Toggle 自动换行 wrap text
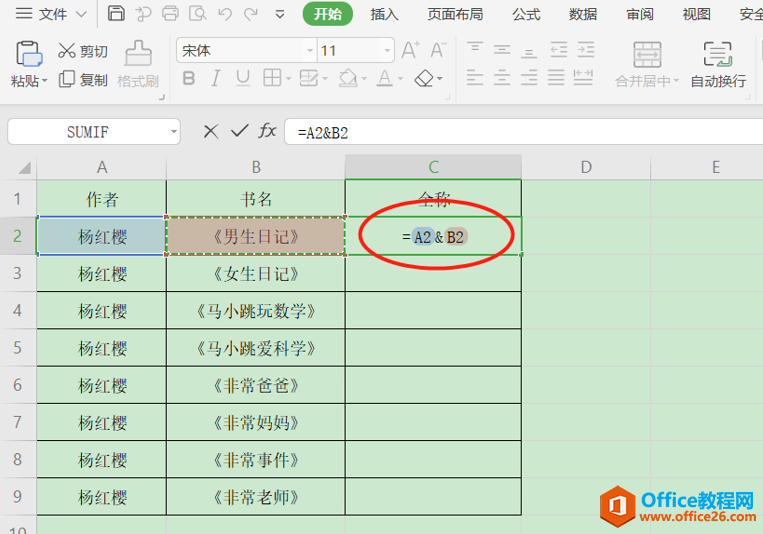763x534 pixels. pyautogui.click(x=718, y=64)
